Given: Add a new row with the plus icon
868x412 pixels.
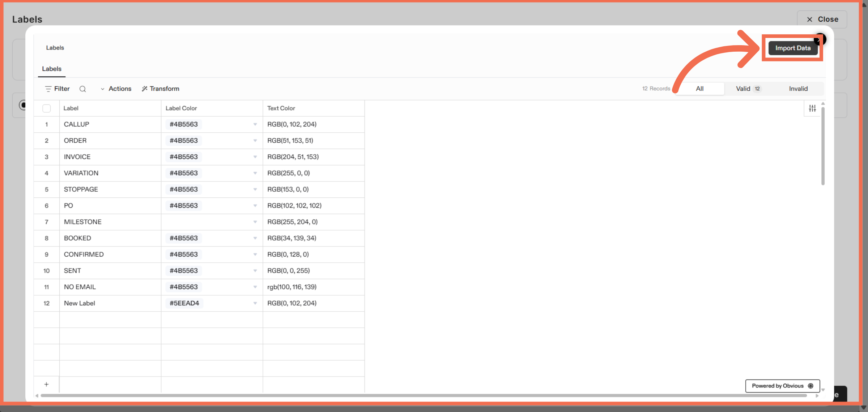Looking at the screenshot, I should click(46, 384).
